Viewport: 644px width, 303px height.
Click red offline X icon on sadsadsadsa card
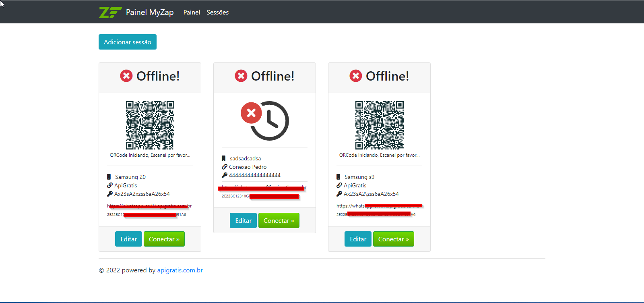point(241,76)
